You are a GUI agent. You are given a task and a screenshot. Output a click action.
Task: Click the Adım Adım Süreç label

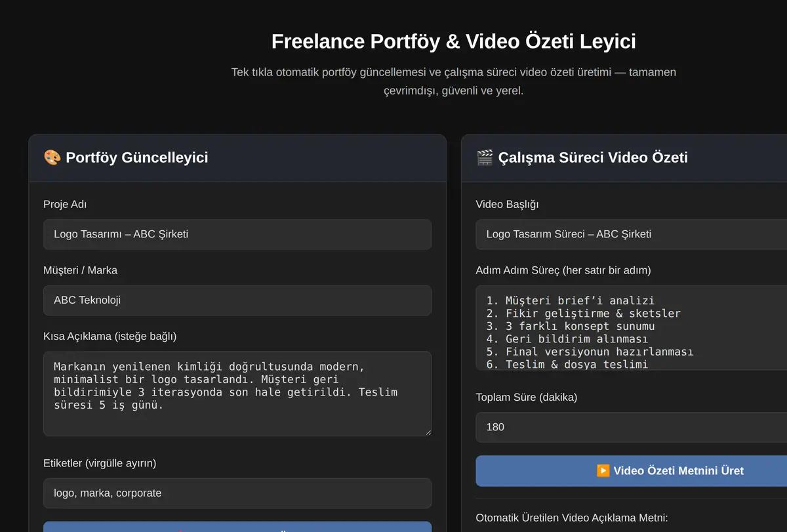563,270
